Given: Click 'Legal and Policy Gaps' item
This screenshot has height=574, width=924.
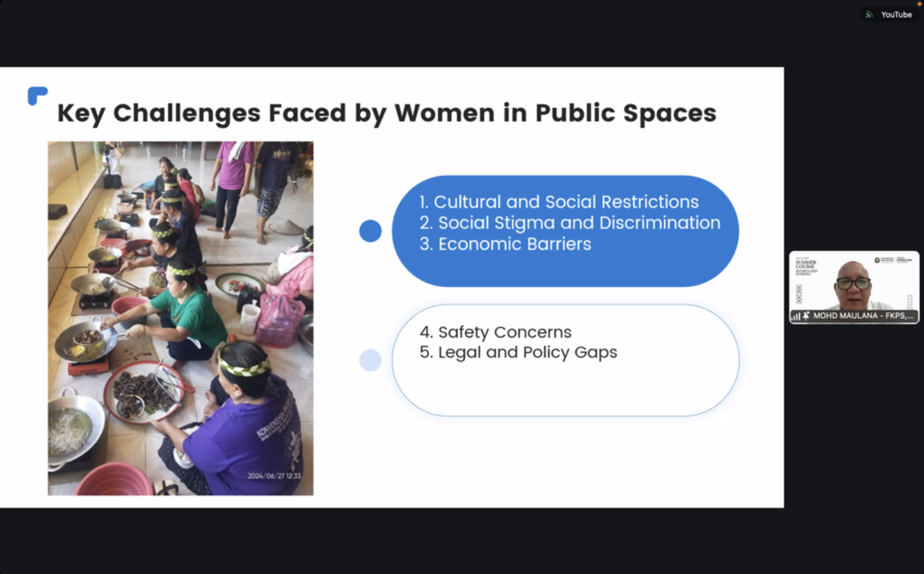Looking at the screenshot, I should (518, 352).
